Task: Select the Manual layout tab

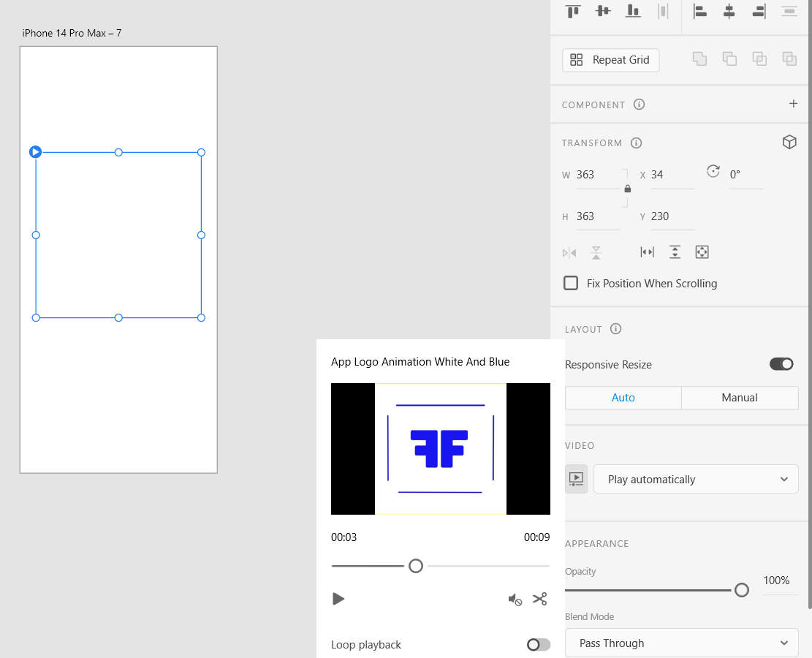Action: point(739,398)
